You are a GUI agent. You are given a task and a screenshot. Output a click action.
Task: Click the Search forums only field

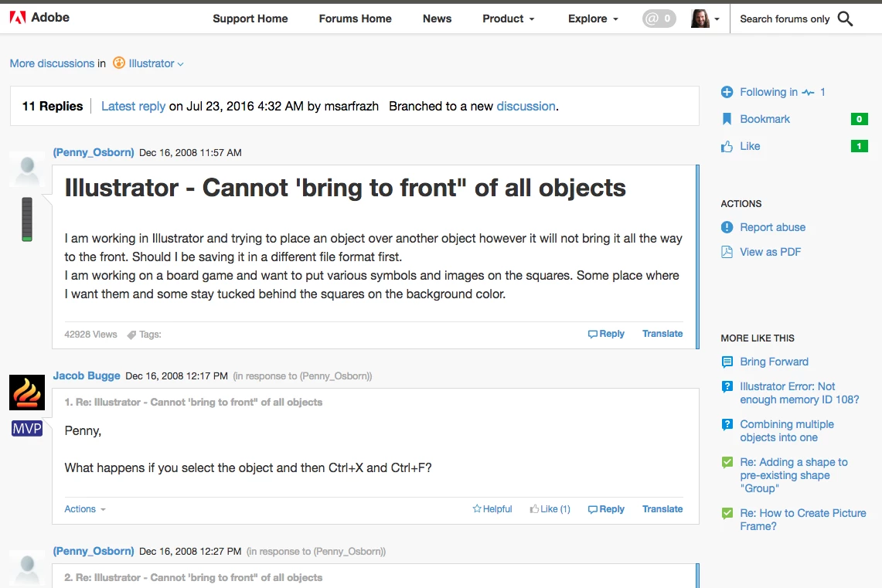click(785, 19)
